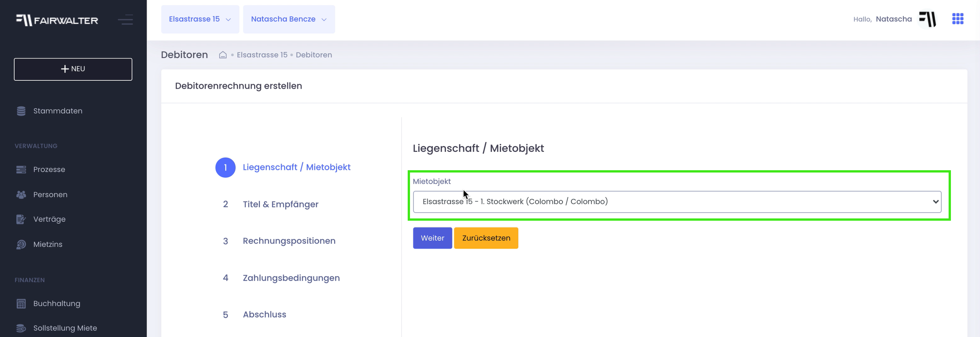Open Sollstellung Miete menu item
The width and height of the screenshot is (980, 337).
(65, 328)
